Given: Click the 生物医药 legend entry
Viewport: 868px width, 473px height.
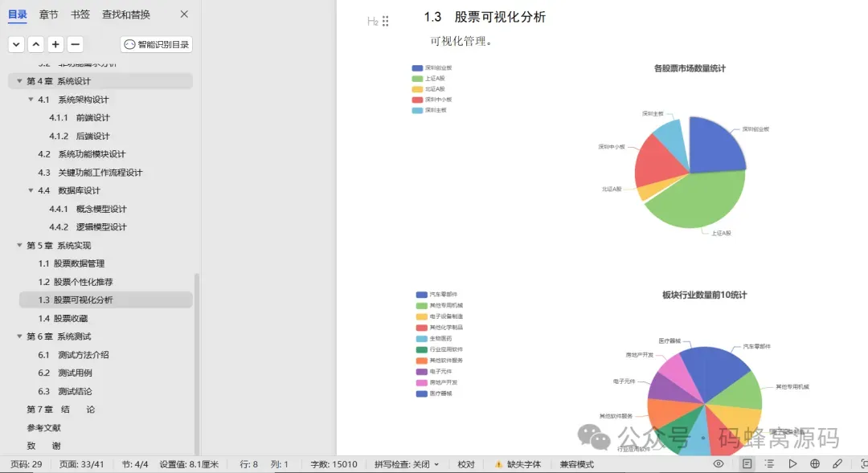Looking at the screenshot, I should pos(434,339).
